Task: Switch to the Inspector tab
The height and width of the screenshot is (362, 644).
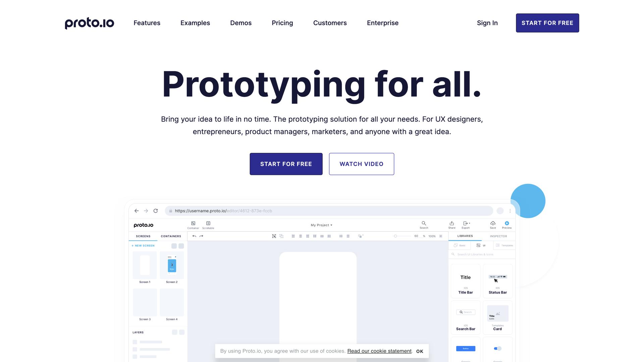Action: 498,236
